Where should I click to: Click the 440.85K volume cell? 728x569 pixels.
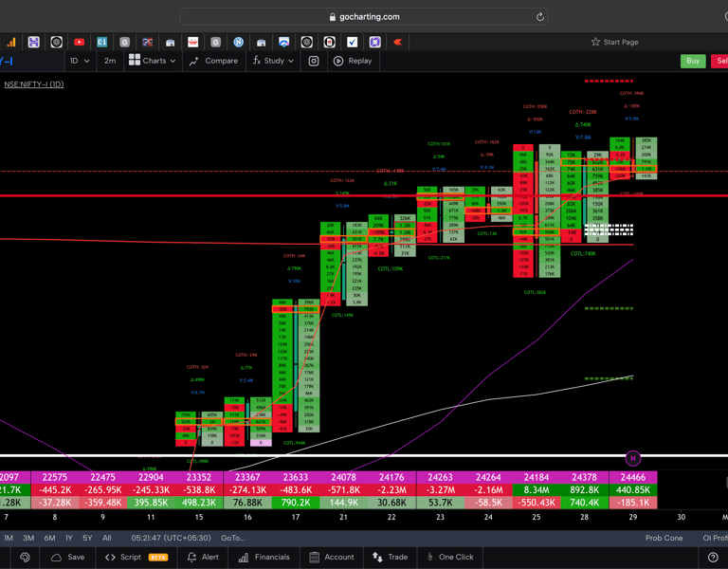[x=633, y=489]
